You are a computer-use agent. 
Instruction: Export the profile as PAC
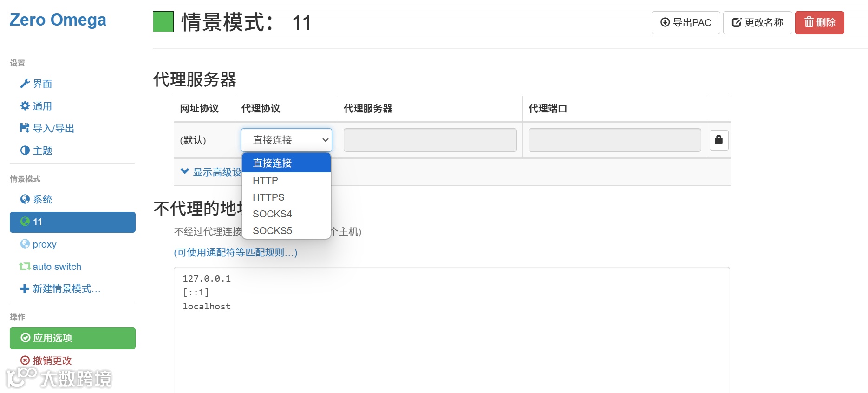pyautogui.click(x=685, y=23)
